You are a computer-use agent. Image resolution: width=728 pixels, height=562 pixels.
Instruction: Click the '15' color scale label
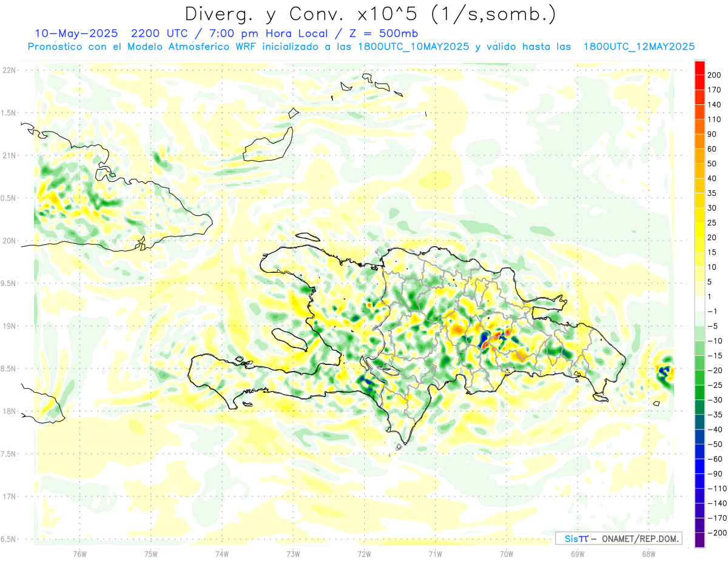click(713, 252)
